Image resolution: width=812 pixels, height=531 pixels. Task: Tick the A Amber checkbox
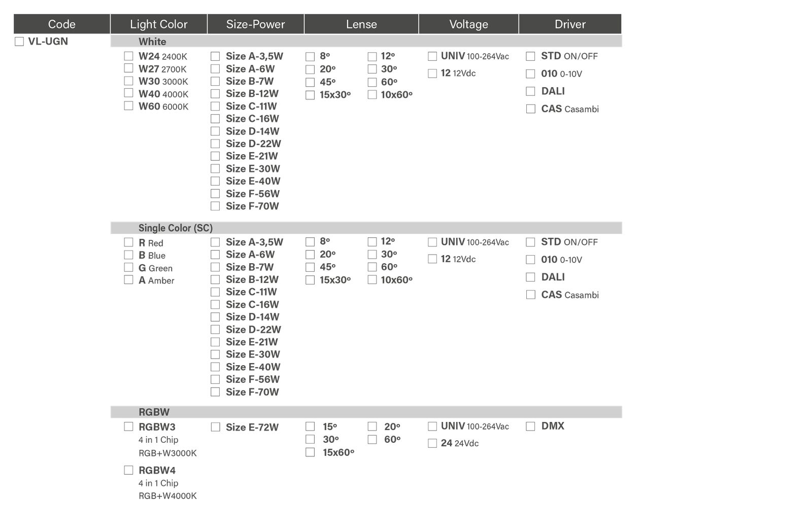[x=129, y=280]
